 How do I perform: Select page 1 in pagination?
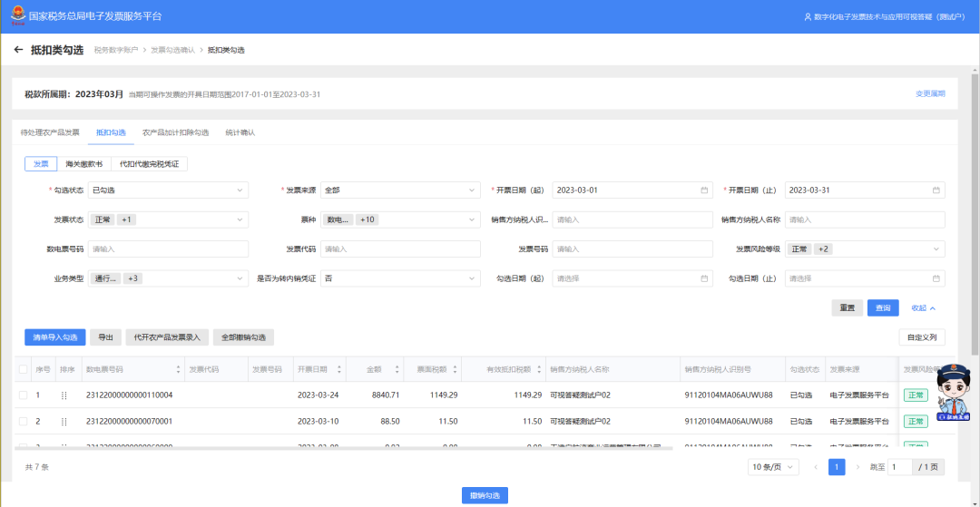coord(837,467)
